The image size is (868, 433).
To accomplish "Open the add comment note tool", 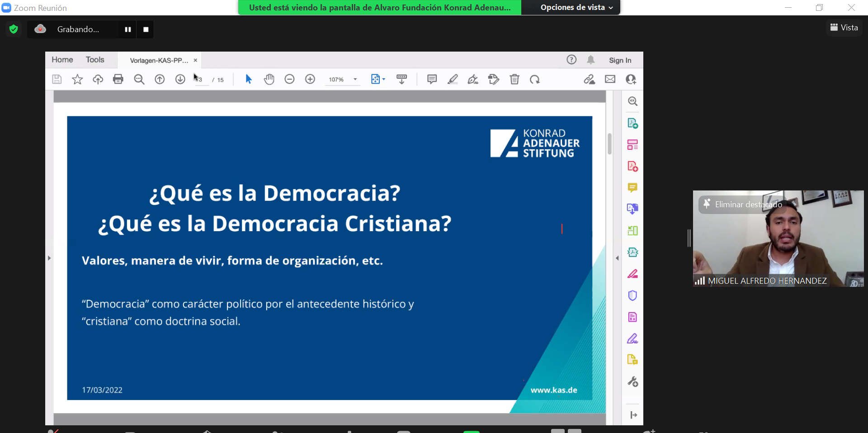I will pos(432,79).
